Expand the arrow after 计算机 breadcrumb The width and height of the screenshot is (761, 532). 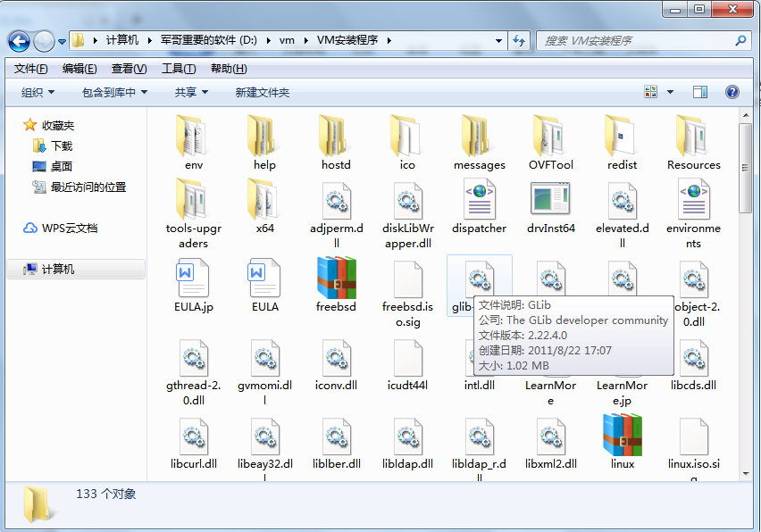click(x=149, y=40)
